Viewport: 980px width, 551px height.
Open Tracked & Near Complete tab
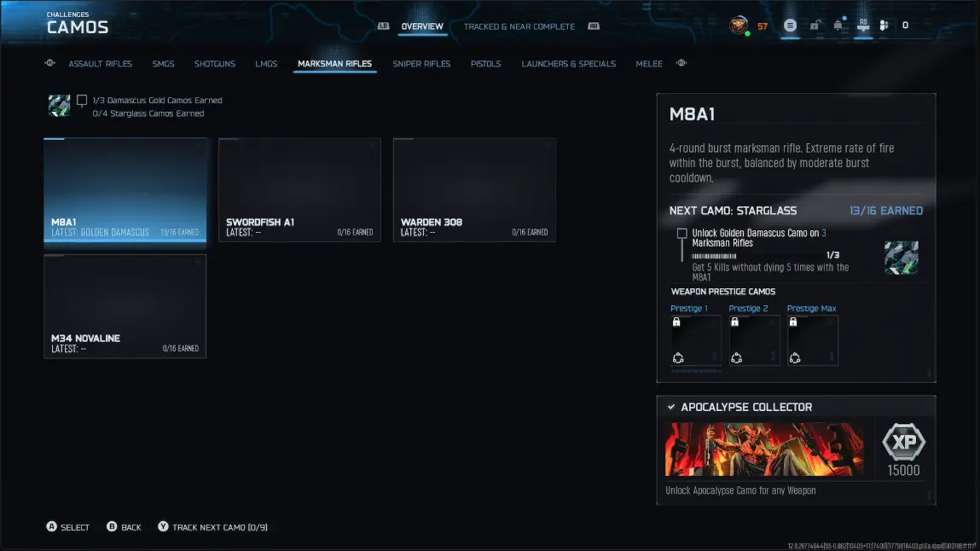[x=519, y=26]
